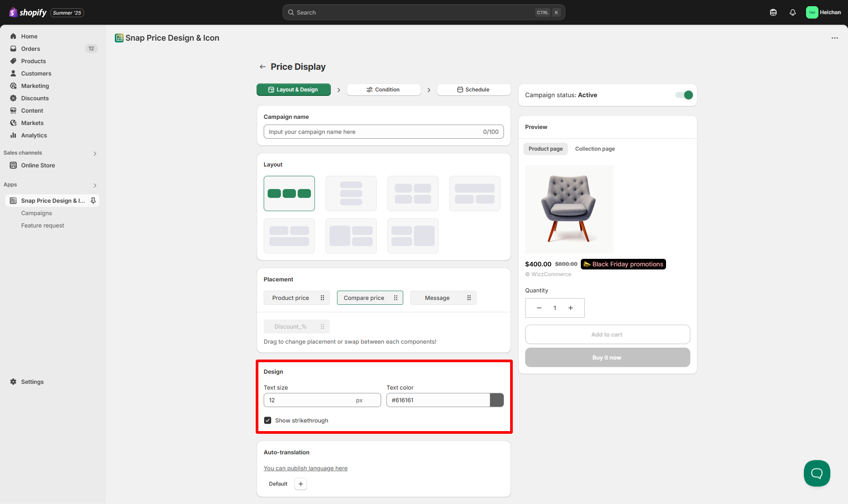Open the text color swatch picker

[496, 400]
